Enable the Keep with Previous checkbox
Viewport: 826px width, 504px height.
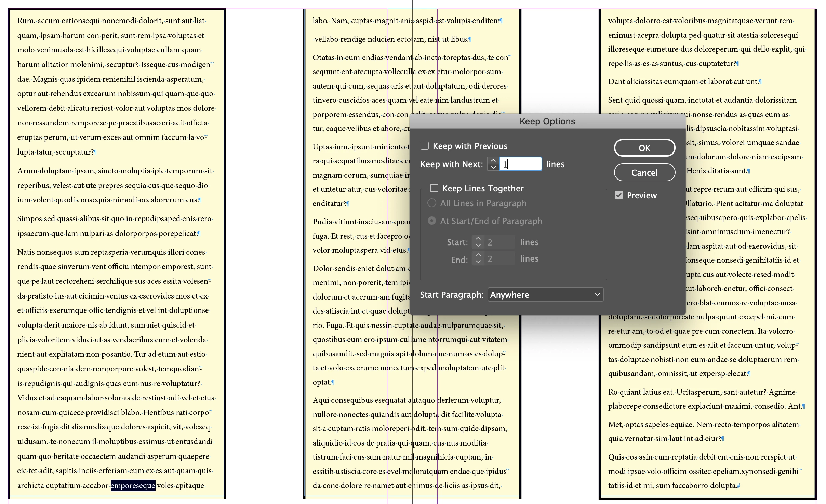pos(425,146)
